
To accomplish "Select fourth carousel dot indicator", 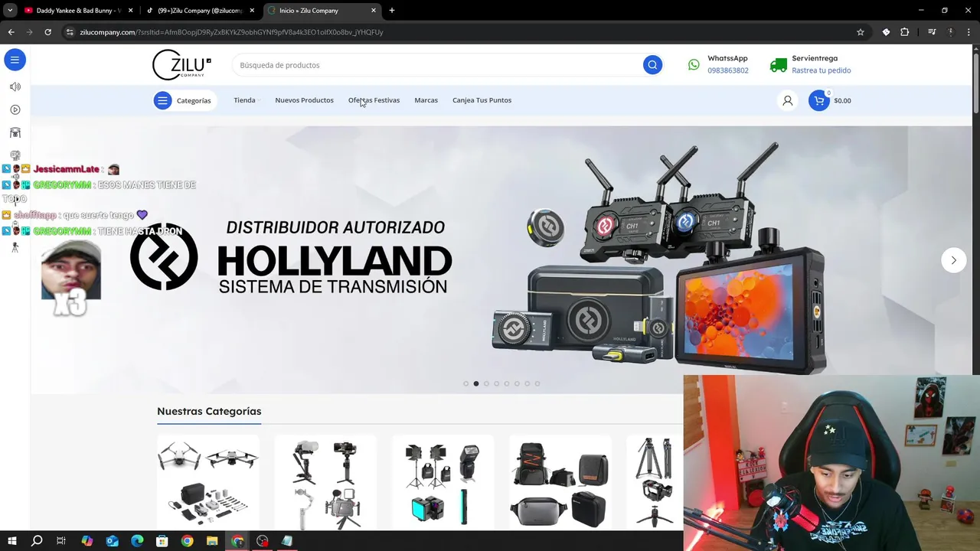I will click(x=496, y=383).
